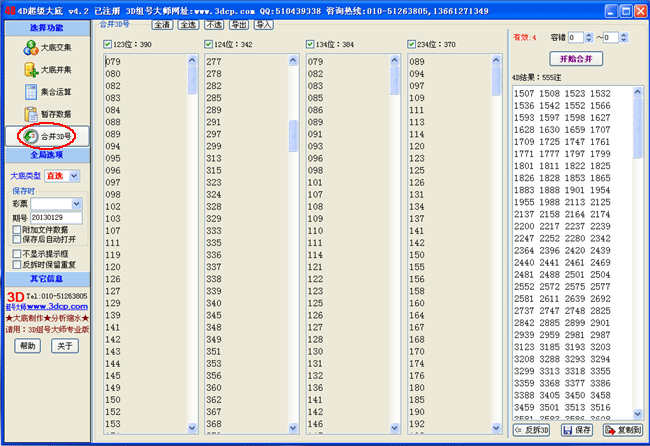
Task: Click the 导出 export button
Action: [x=238, y=23]
